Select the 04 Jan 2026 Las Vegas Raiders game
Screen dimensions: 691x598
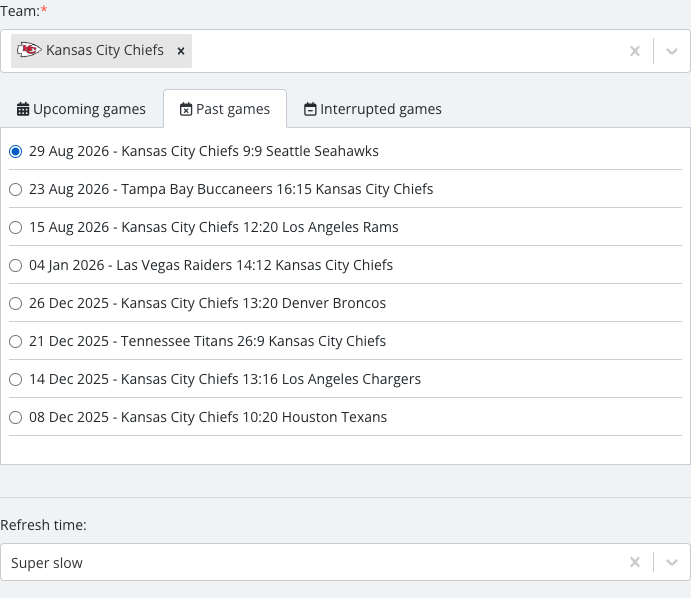[15, 265]
